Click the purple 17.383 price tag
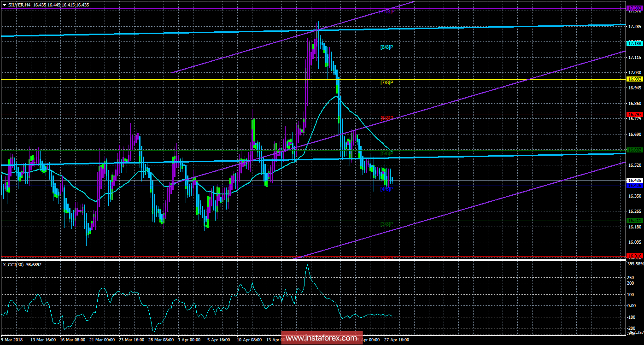The height and width of the screenshot is (345, 644). click(x=634, y=8)
